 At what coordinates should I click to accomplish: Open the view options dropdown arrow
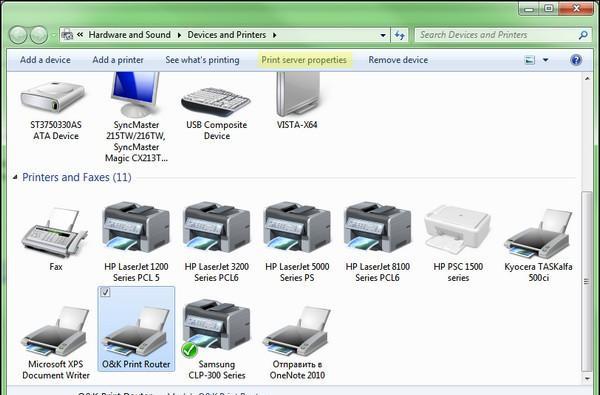546,60
